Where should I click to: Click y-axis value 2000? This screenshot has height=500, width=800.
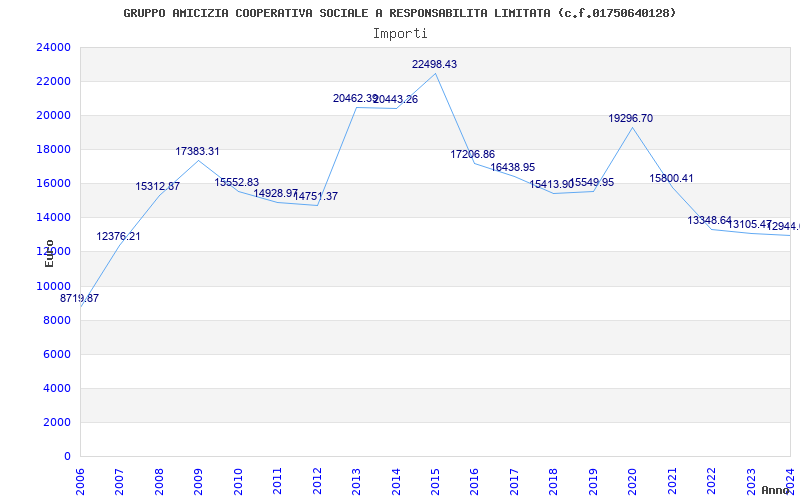[56, 422]
